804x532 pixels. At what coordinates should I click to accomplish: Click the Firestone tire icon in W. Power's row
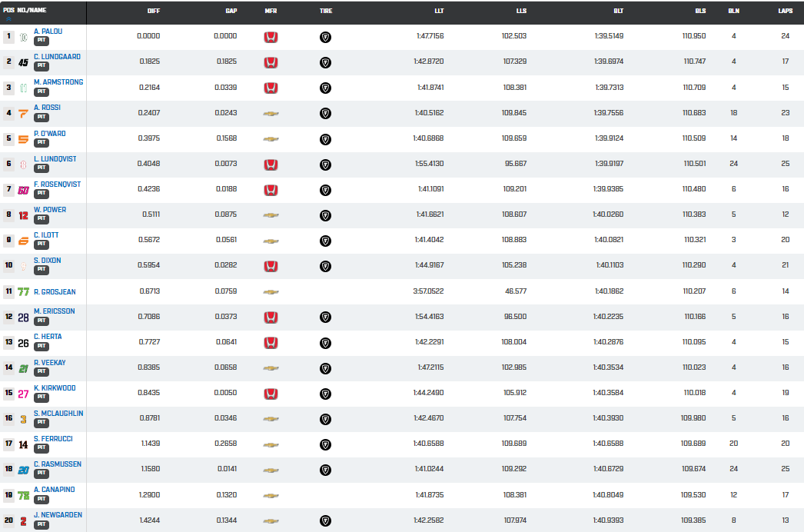pos(325,215)
